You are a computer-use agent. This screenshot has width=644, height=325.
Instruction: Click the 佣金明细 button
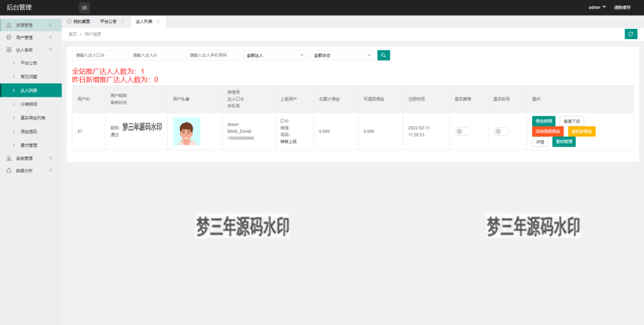pos(544,121)
